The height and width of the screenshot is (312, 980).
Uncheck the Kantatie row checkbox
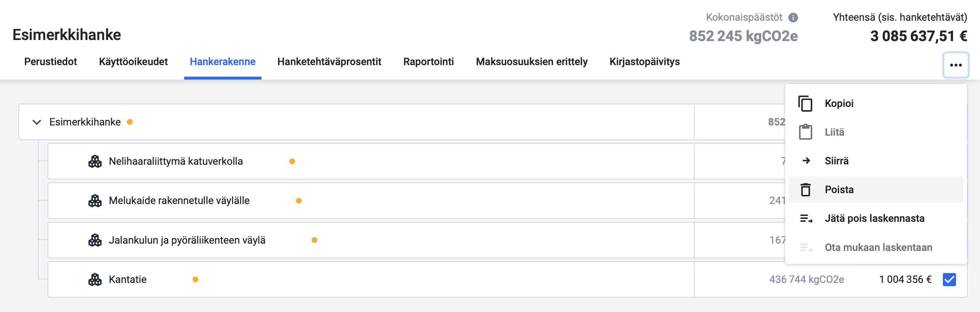[949, 279]
